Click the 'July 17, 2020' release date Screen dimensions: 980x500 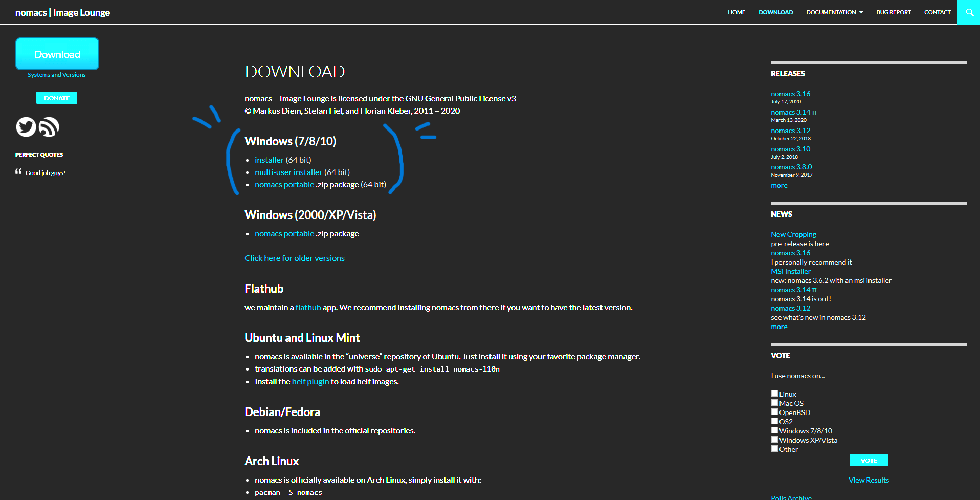click(786, 102)
